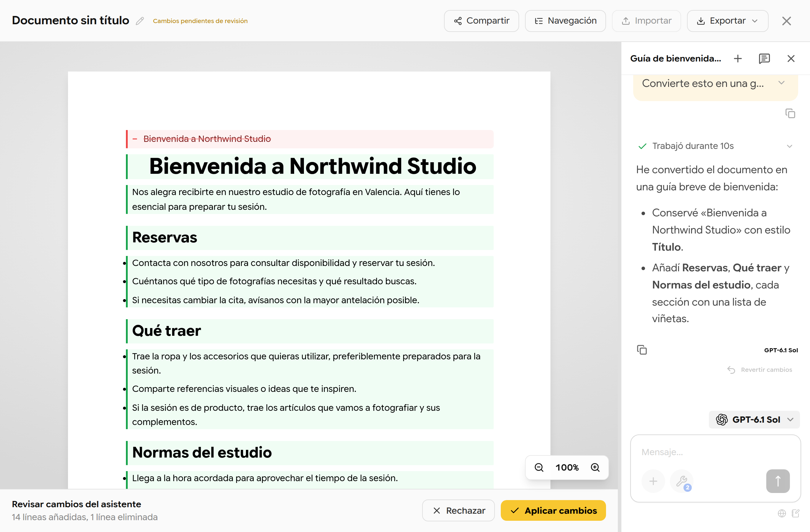
Task: Focus the Mensaje input field
Action: click(x=715, y=452)
